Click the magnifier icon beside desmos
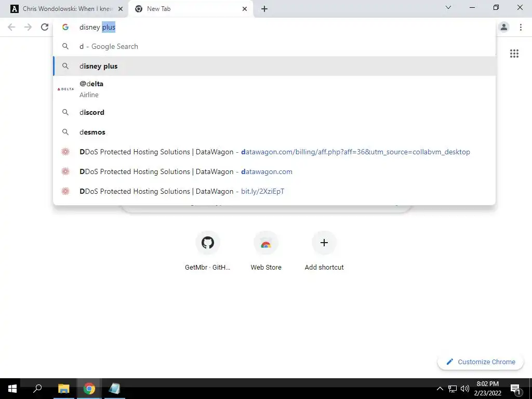 [65, 132]
